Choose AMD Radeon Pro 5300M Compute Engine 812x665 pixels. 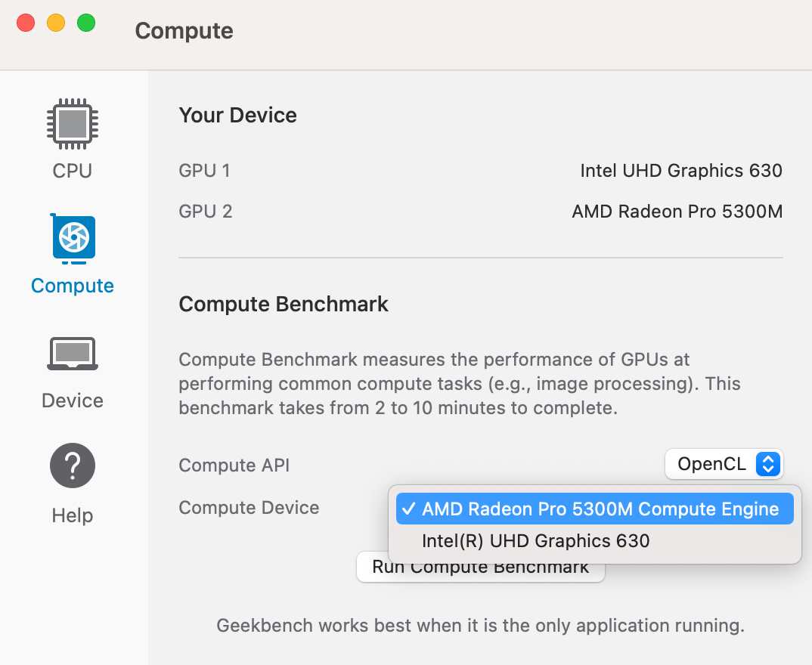[x=594, y=509]
